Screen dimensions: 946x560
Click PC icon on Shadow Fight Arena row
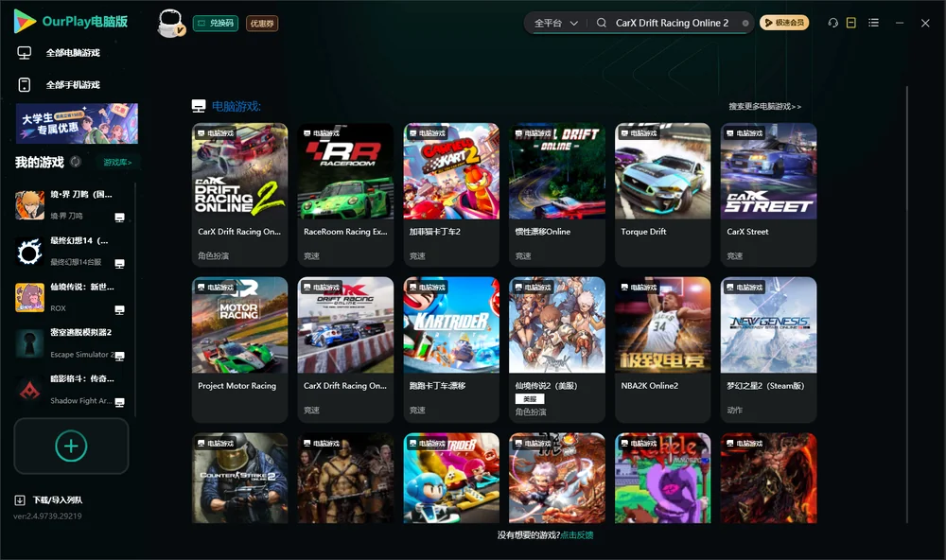pyautogui.click(x=119, y=403)
